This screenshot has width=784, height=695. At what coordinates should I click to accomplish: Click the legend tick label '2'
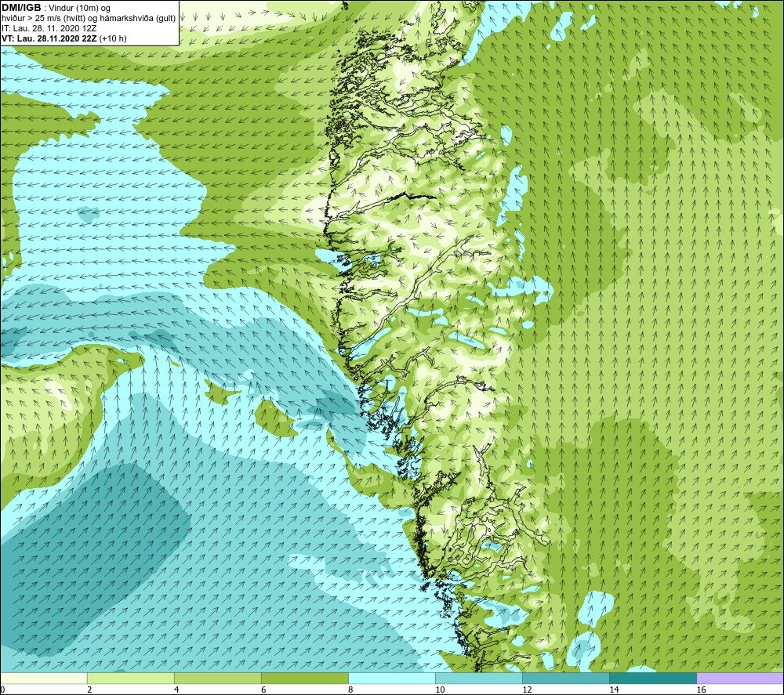click(89, 690)
